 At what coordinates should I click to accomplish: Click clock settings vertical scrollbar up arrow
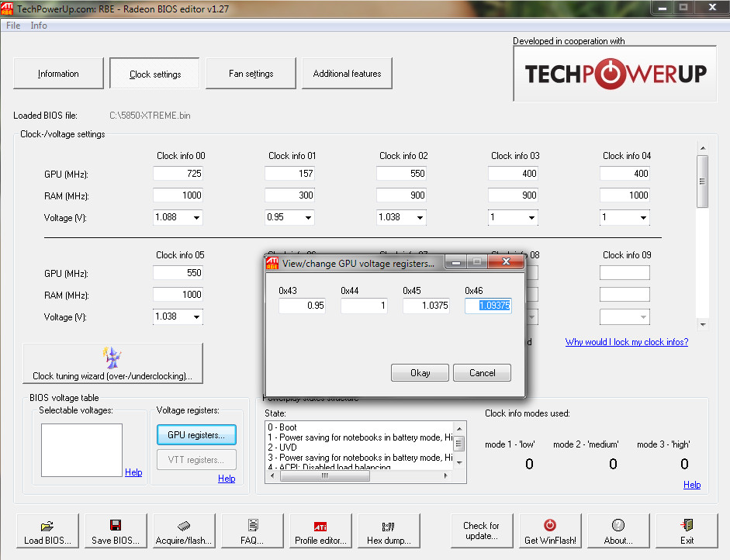click(x=703, y=148)
